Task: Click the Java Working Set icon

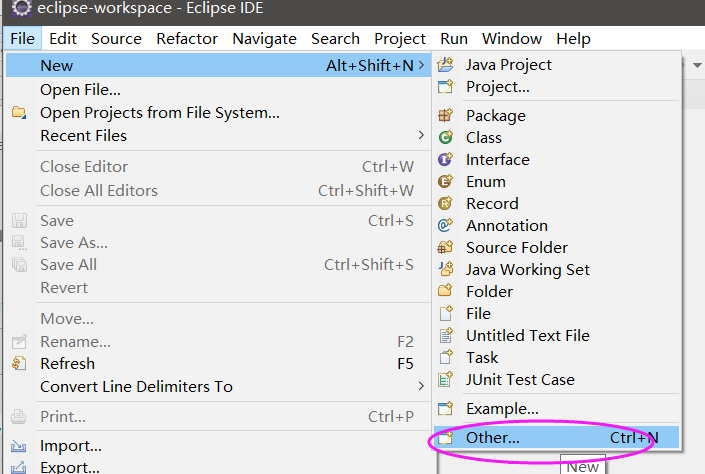Action: coord(446,269)
